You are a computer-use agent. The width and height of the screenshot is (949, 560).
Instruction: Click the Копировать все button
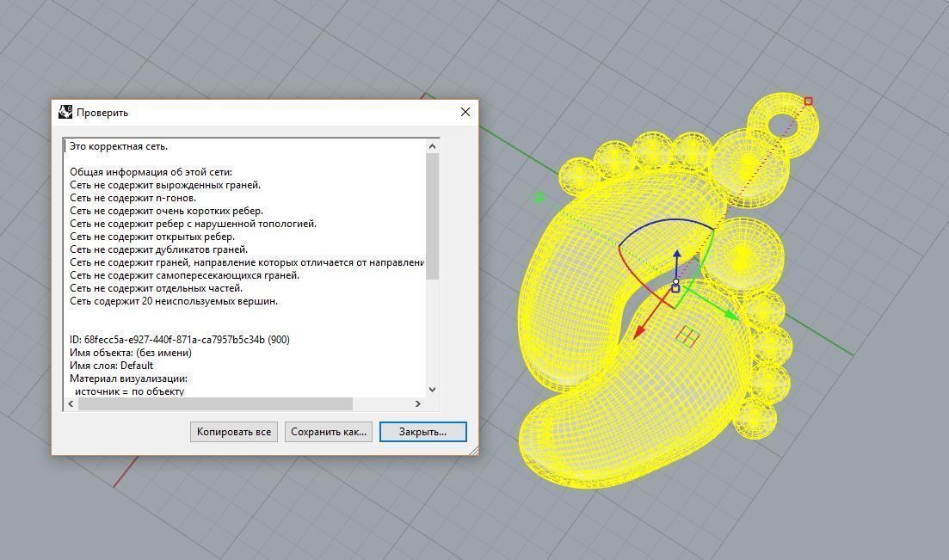point(234,432)
